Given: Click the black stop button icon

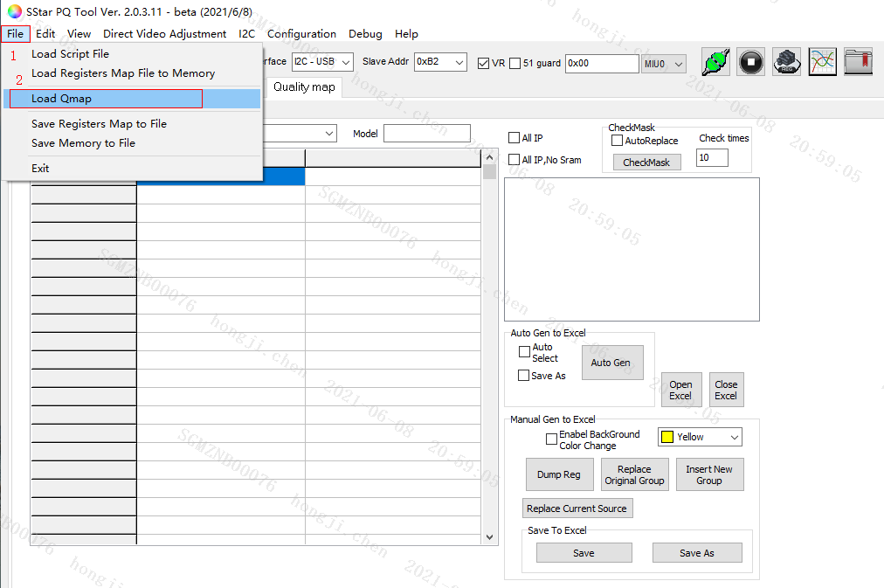Looking at the screenshot, I should click(750, 61).
